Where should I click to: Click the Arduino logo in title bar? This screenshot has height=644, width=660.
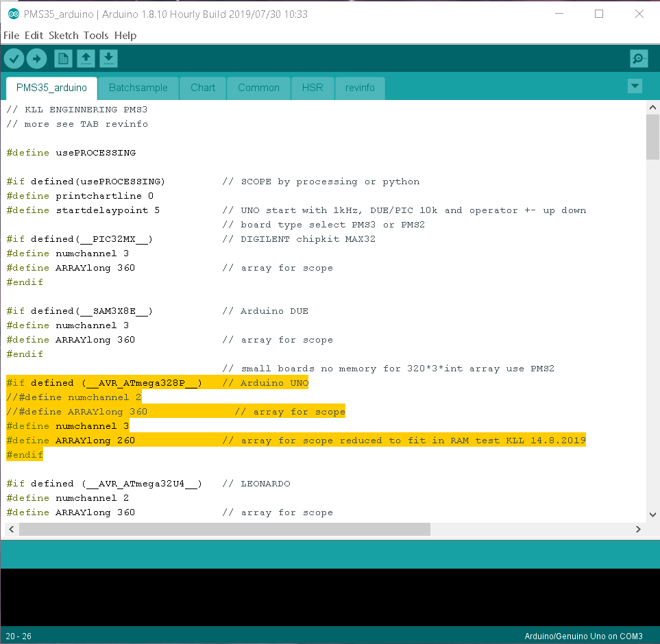(12, 14)
